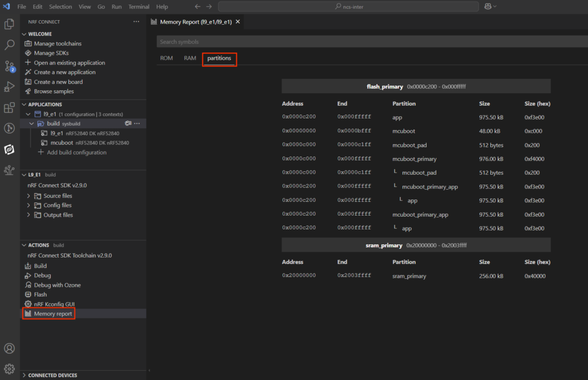
Task: Click the VS Code logo icon
Action: coord(6,6)
